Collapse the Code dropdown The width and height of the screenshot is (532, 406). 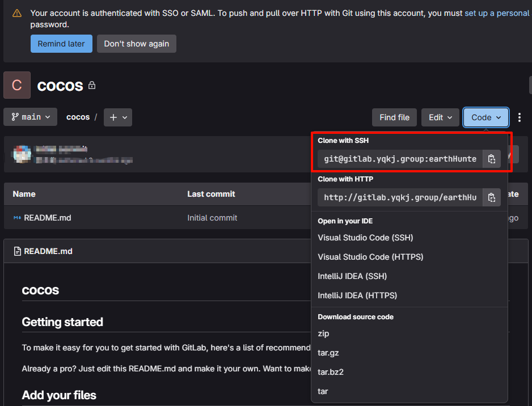(x=485, y=117)
